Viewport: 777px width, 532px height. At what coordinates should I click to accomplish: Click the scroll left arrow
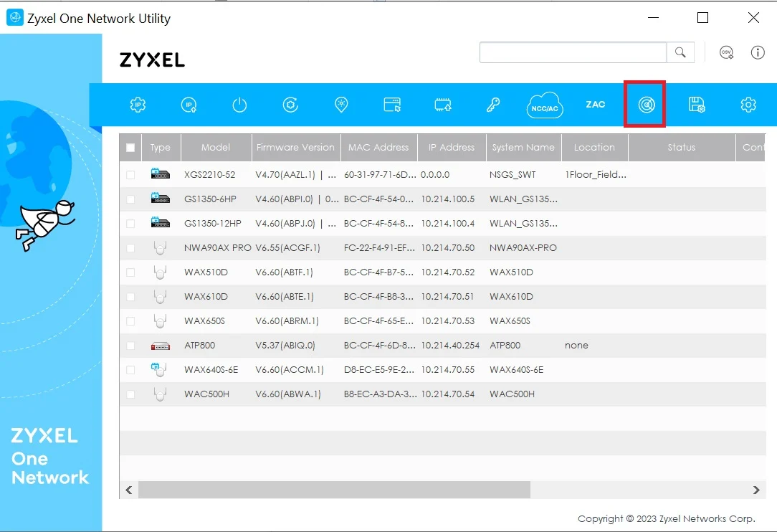(x=129, y=490)
